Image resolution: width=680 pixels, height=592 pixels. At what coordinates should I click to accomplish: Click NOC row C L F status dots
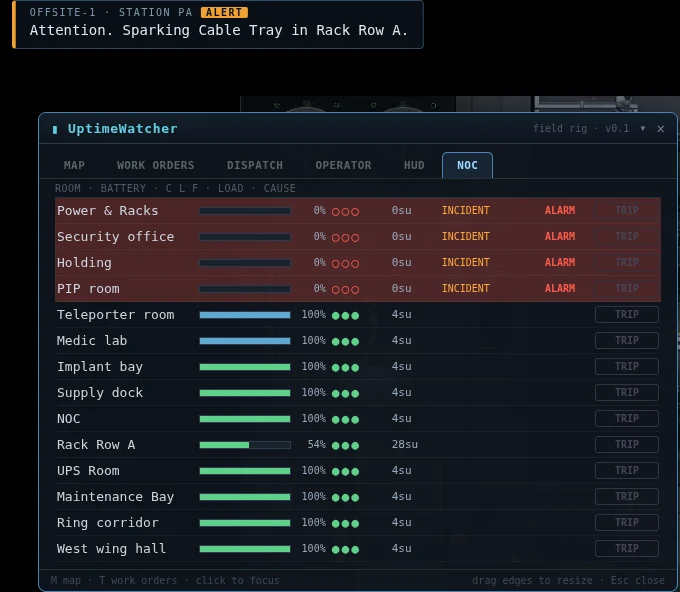point(345,420)
